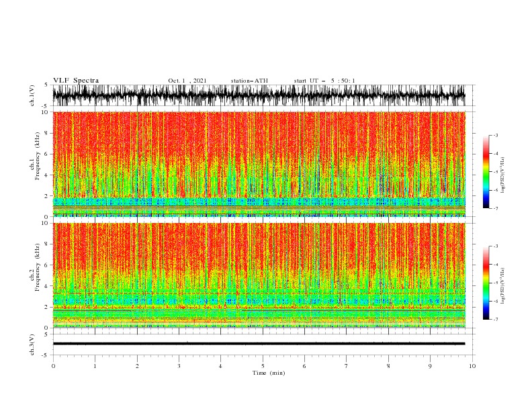Click the "ch.3(V)" axis label
Screen dimensions: 532x411
pos(32,345)
